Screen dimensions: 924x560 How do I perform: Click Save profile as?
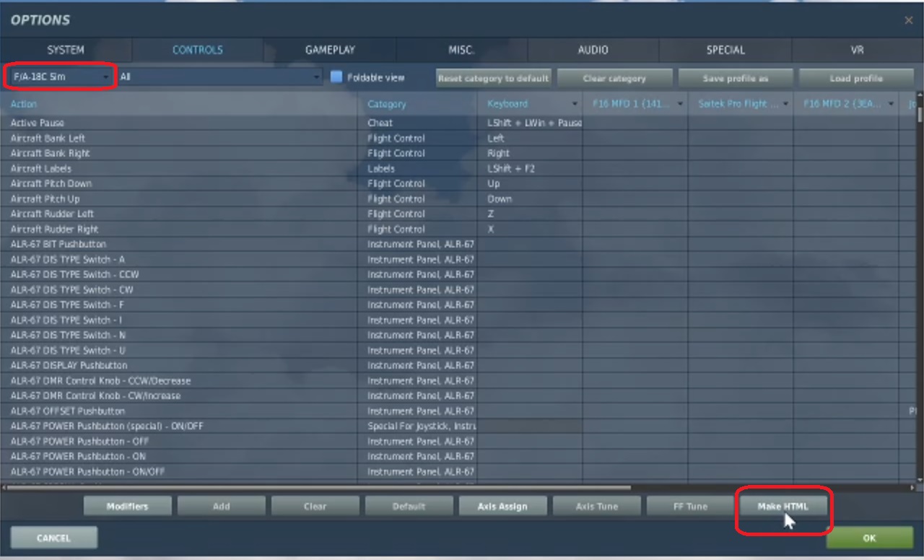[x=734, y=78]
